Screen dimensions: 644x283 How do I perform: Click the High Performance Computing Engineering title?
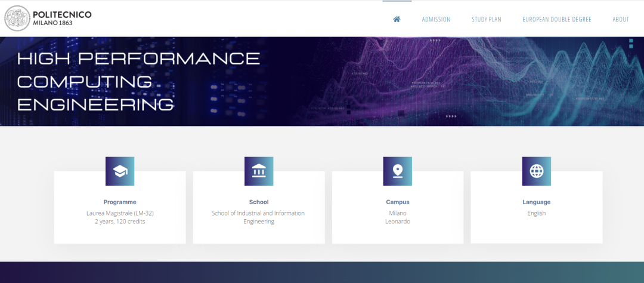tap(138, 82)
